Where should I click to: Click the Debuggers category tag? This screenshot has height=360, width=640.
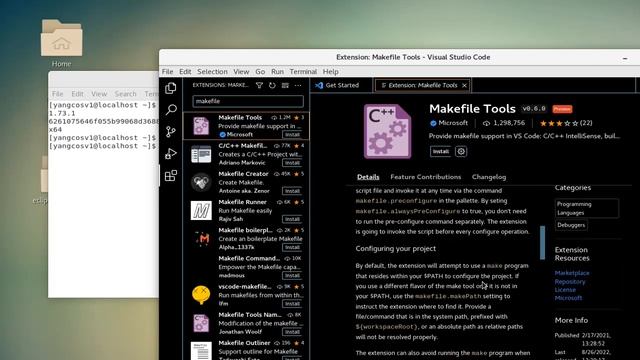pyautogui.click(x=571, y=225)
